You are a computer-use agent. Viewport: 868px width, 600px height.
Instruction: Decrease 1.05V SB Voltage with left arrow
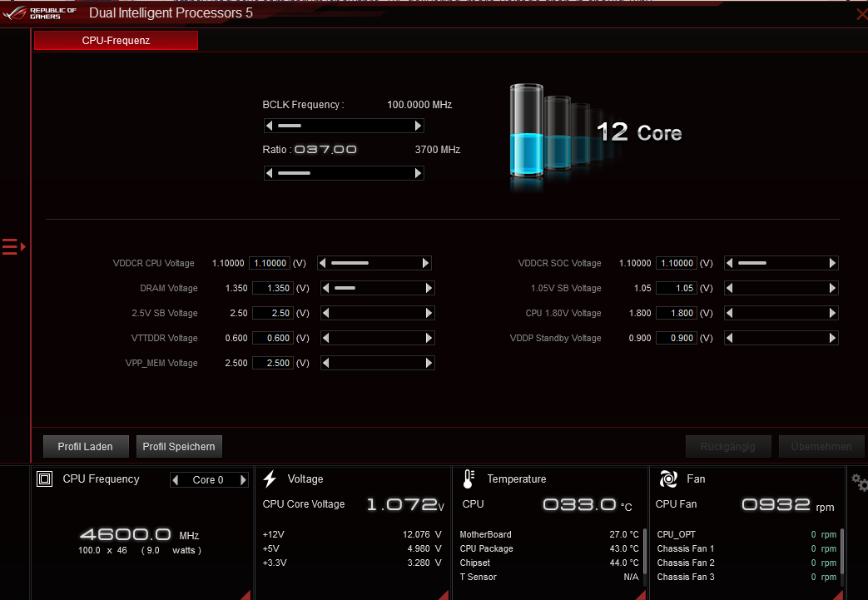tap(729, 288)
